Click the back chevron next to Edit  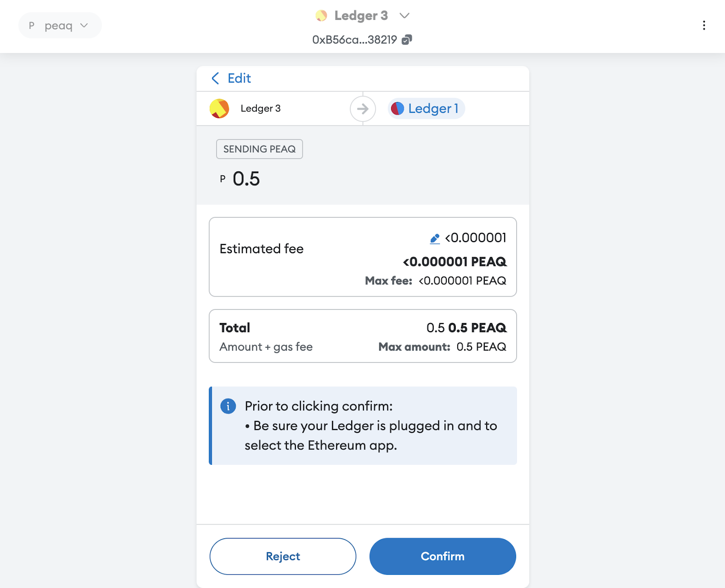coord(215,78)
